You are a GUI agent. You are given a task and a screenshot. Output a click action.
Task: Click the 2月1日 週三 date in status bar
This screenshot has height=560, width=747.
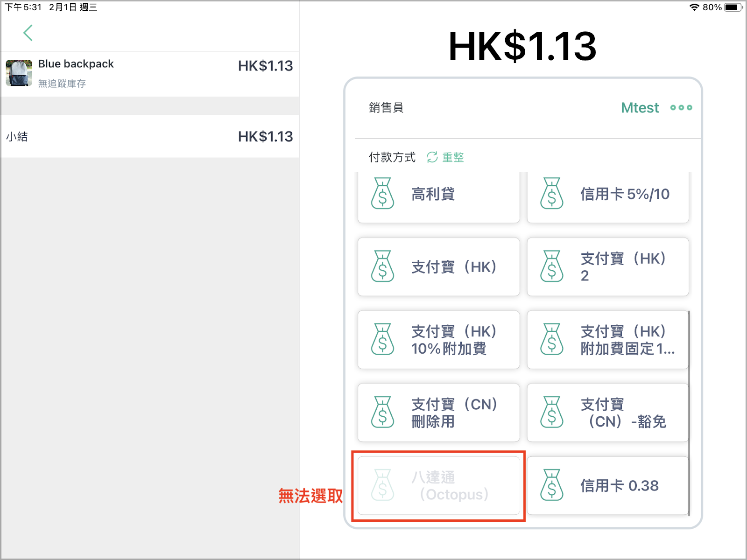(x=73, y=7)
